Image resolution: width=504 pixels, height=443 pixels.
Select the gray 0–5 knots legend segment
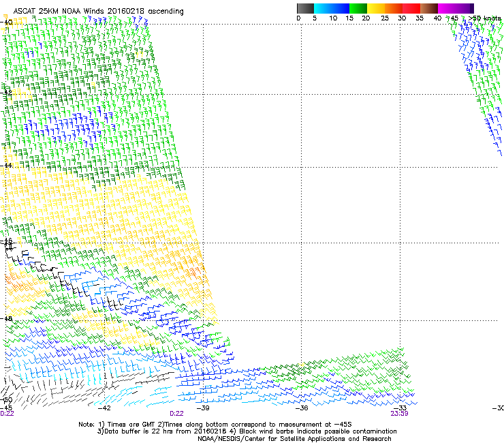[x=305, y=8]
